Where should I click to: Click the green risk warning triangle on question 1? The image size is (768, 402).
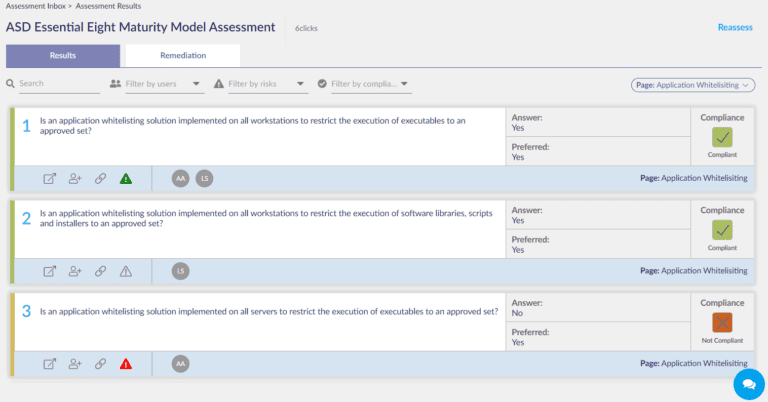[126, 179]
